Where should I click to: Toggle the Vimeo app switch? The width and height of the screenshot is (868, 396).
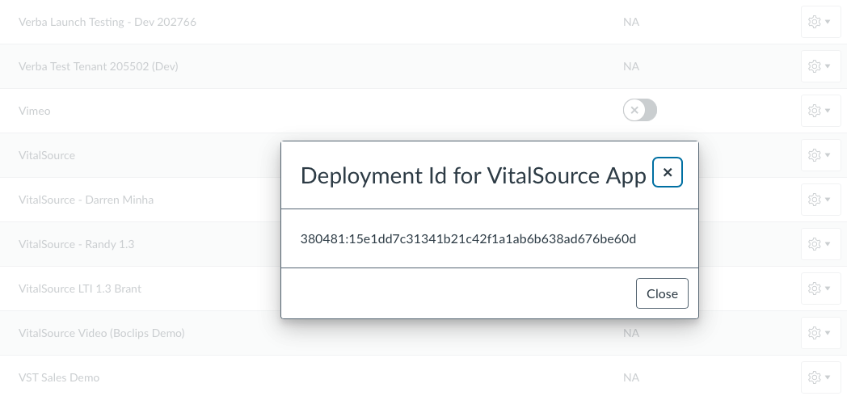coord(640,110)
